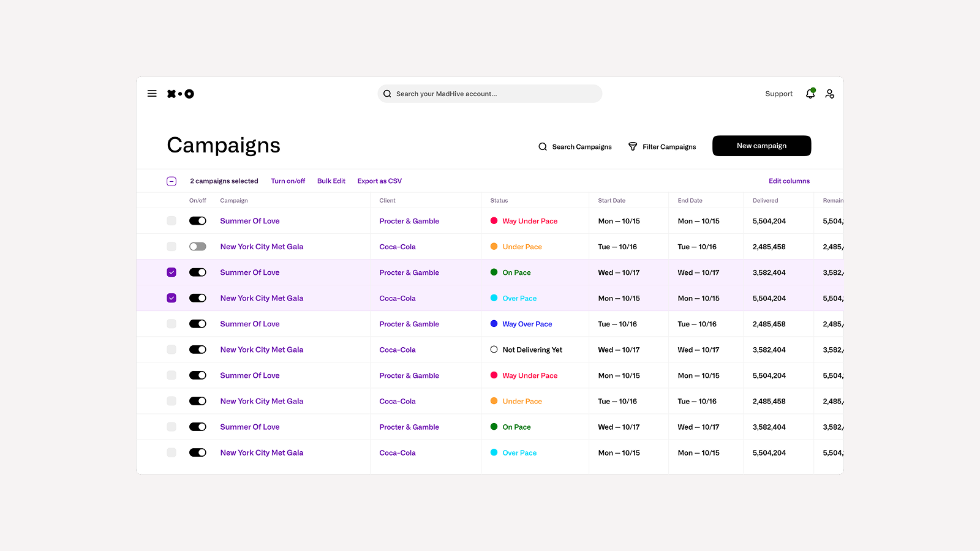Image resolution: width=980 pixels, height=551 pixels.
Task: Open the notifications bell
Action: (x=810, y=94)
